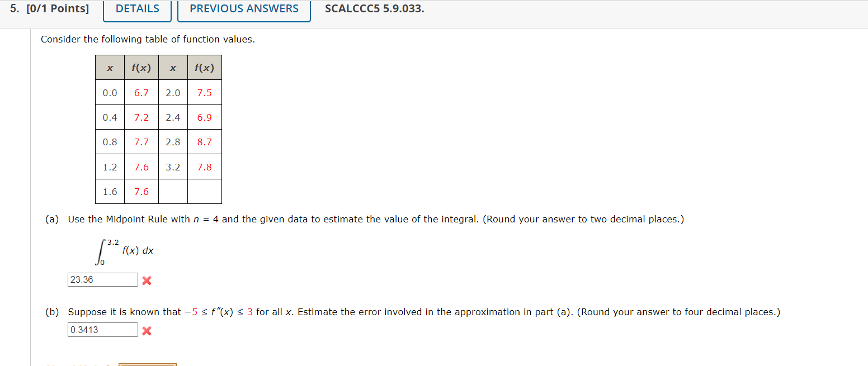Select the answer field containing 0.3413
The width and height of the screenshot is (868, 366).
[x=102, y=330]
